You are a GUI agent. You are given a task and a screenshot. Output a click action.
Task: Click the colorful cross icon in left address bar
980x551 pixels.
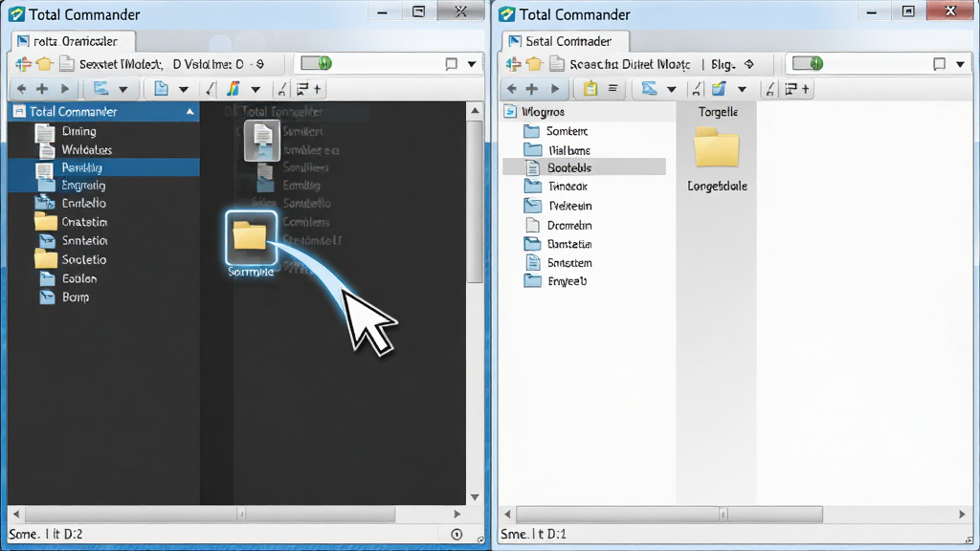tap(24, 64)
